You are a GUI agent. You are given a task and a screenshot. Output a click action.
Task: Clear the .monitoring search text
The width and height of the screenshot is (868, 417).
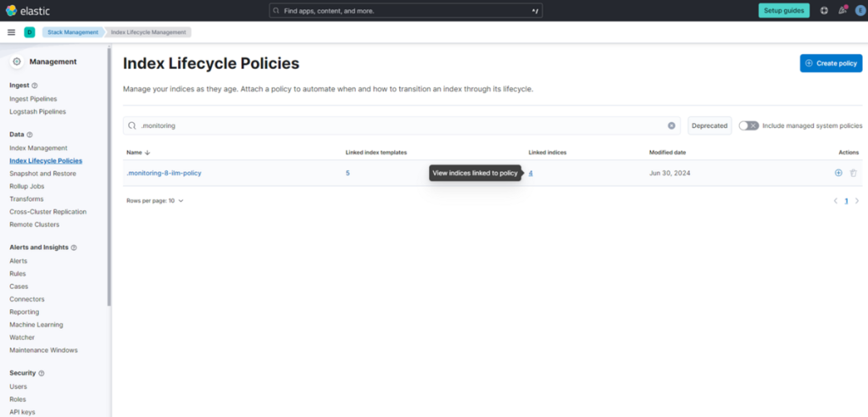click(x=671, y=125)
